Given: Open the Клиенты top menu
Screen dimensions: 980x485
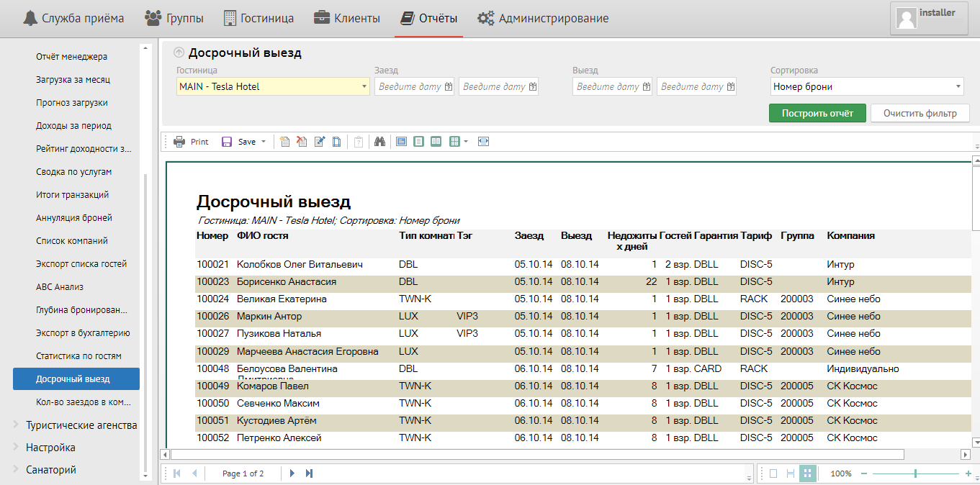Looking at the screenshot, I should coord(347,19).
